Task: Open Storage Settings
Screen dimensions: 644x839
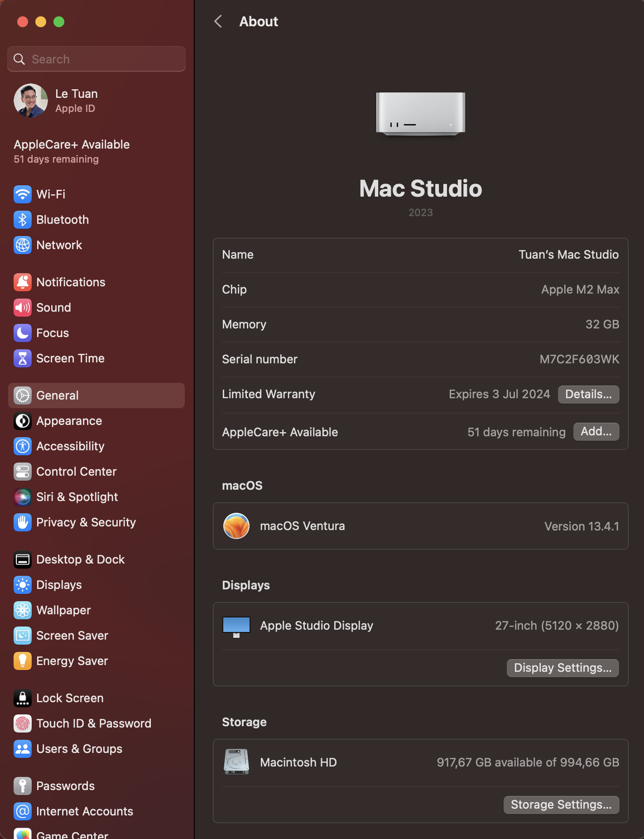Action: tap(561, 805)
